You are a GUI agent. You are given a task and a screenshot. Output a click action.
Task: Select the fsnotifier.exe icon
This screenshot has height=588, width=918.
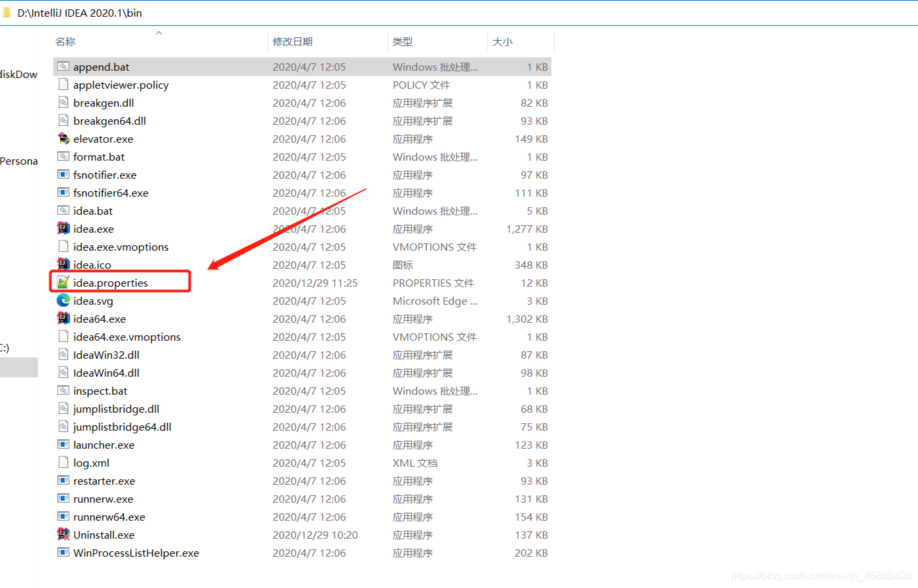pos(63,175)
